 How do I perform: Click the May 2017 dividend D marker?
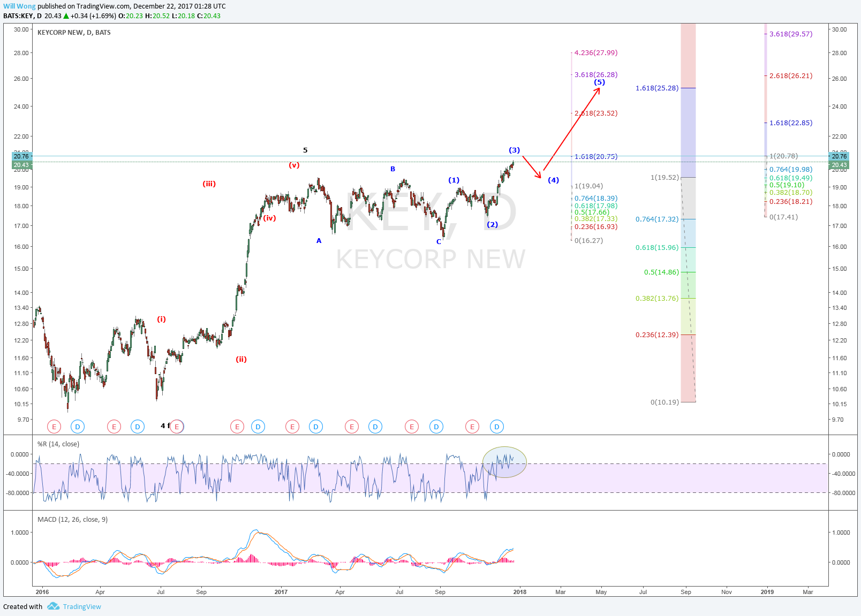pos(375,427)
